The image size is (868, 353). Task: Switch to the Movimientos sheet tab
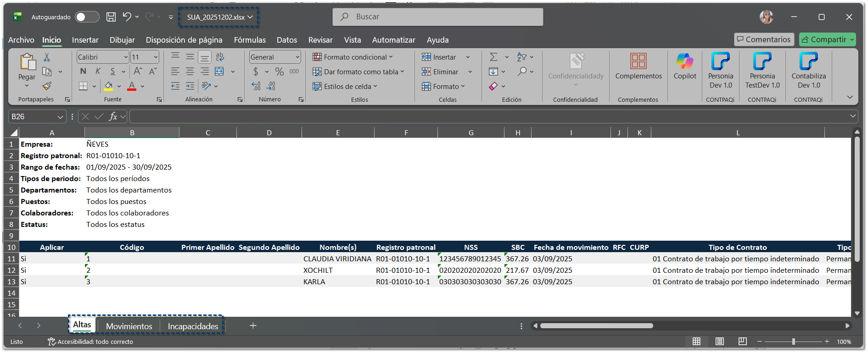click(x=129, y=326)
